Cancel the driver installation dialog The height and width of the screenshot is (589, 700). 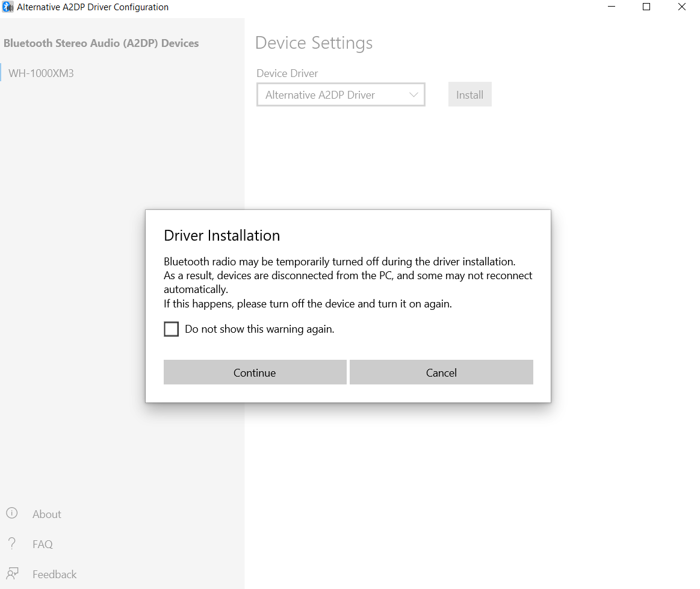(x=441, y=372)
